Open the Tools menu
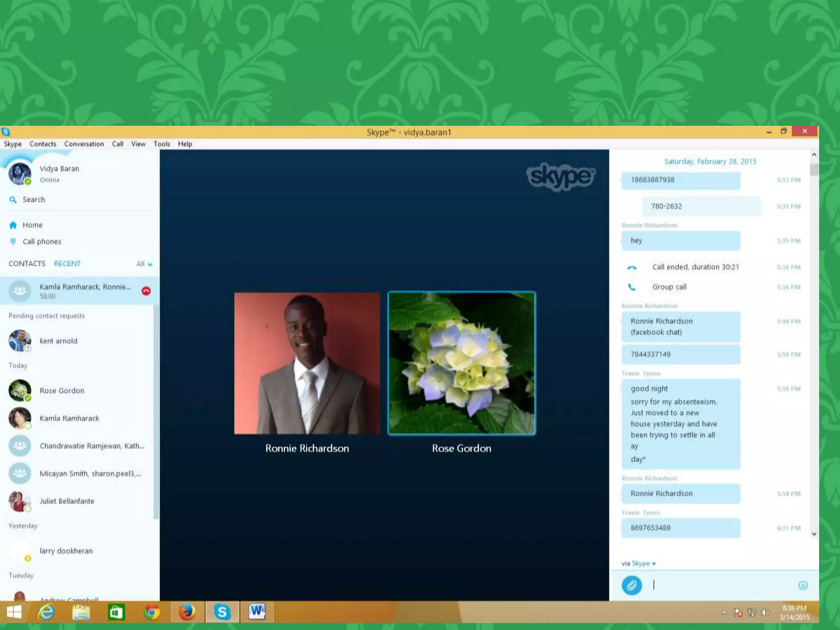The height and width of the screenshot is (630, 840). pos(162,144)
